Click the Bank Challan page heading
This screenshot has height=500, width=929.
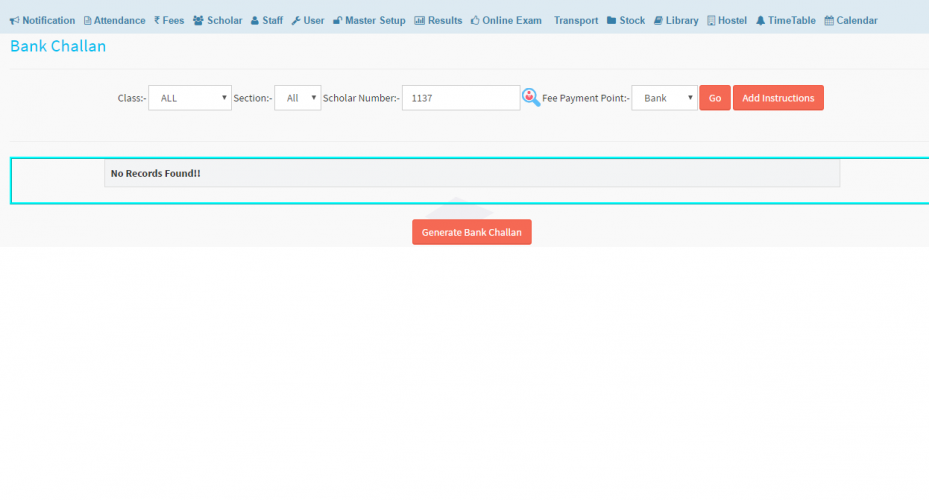coord(58,46)
